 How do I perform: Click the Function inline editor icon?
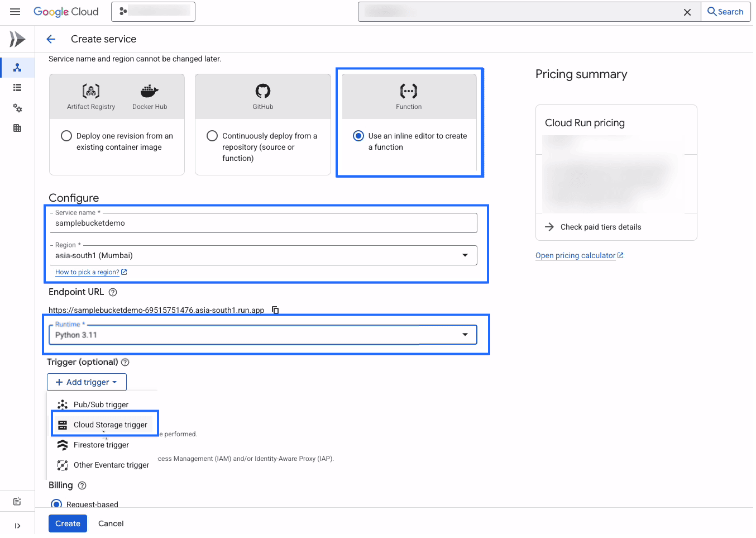click(409, 91)
